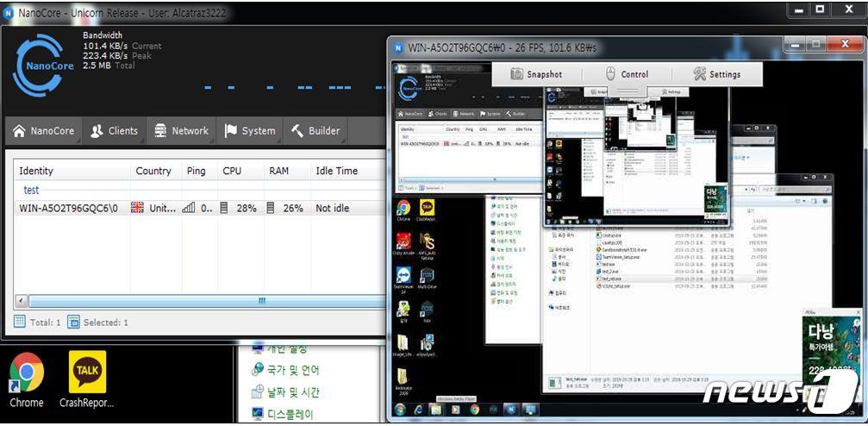The height and width of the screenshot is (426, 868).
Task: Open the Chrome desktop shortcut at bottom-left
Action: pos(27,379)
